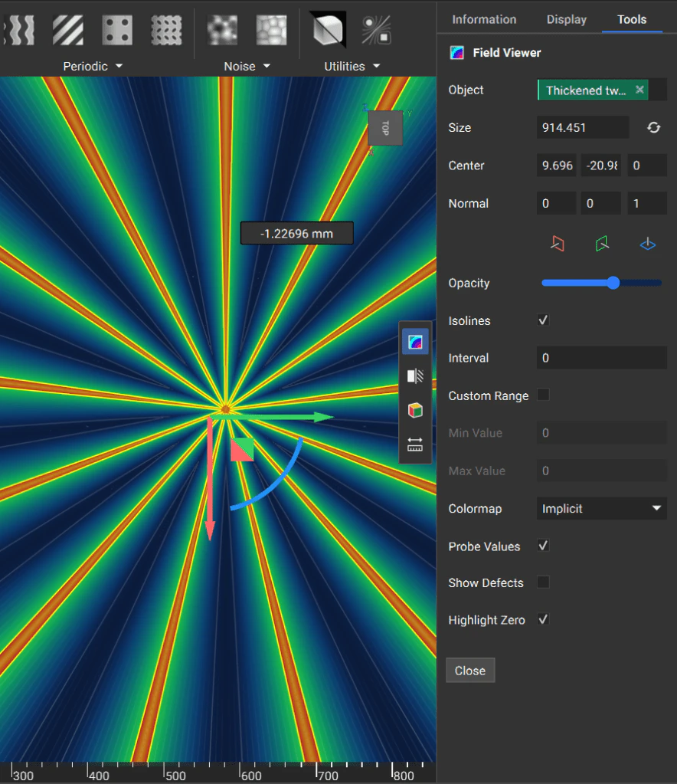Open the Field Viewer tool in viewport toolbar
The image size is (677, 784).
point(415,342)
